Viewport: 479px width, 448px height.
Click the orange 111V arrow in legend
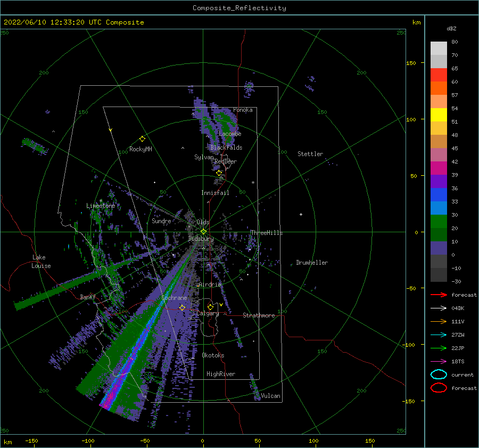tap(439, 321)
